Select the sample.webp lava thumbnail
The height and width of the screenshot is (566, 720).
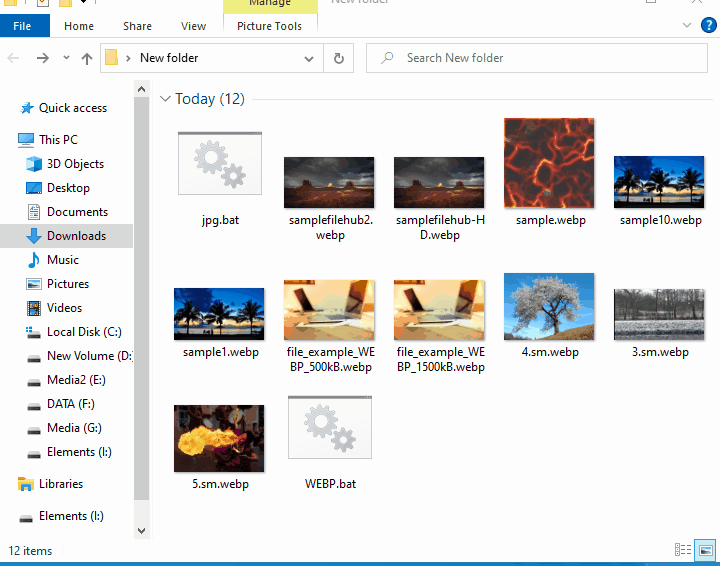pos(549,163)
